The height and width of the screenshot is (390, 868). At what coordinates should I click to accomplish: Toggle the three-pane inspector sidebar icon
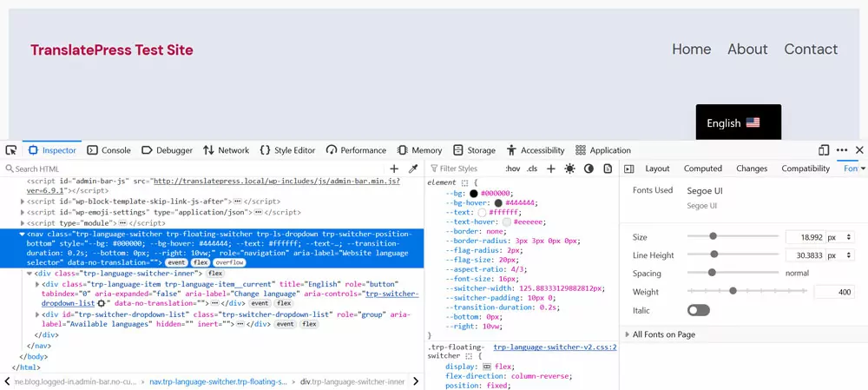628,169
